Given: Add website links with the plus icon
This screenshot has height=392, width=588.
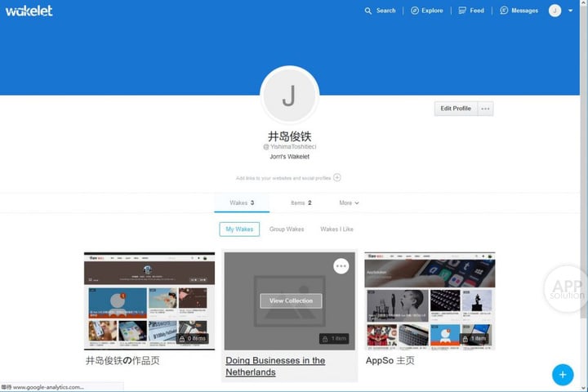Looking at the screenshot, I should (337, 177).
